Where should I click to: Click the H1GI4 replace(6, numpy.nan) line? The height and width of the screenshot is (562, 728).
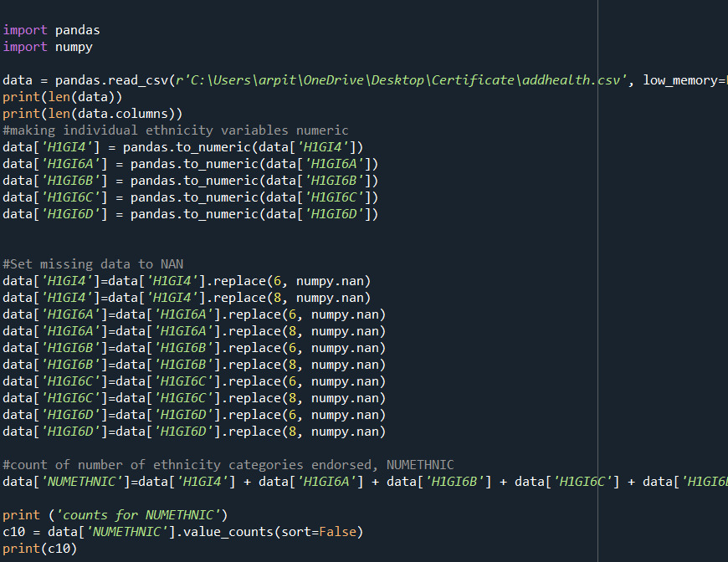pos(186,281)
